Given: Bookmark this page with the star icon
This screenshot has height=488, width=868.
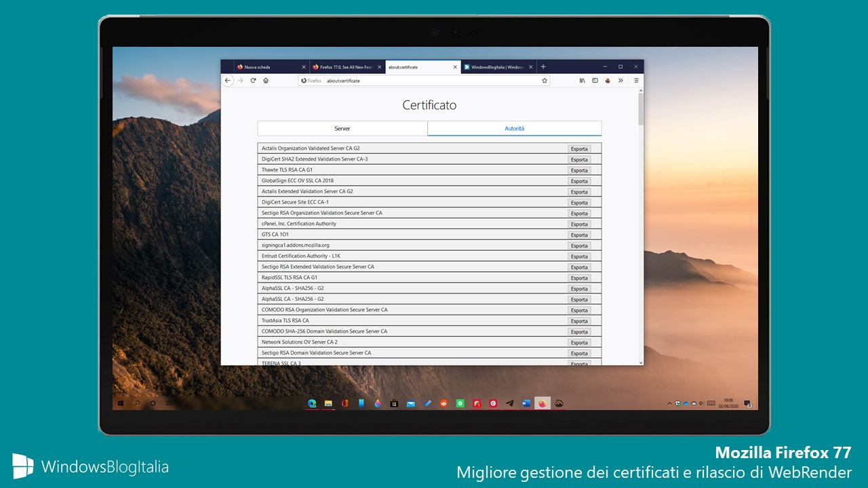Looking at the screenshot, I should [545, 80].
